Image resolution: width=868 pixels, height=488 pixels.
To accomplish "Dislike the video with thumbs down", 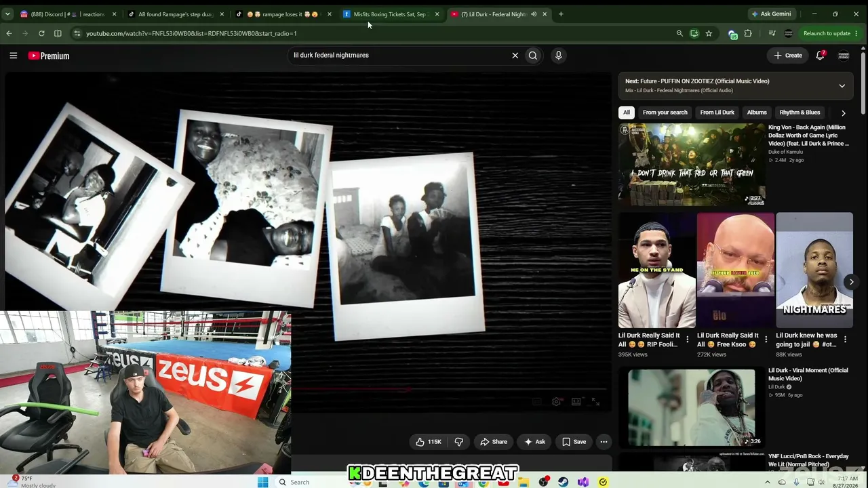I will (459, 442).
